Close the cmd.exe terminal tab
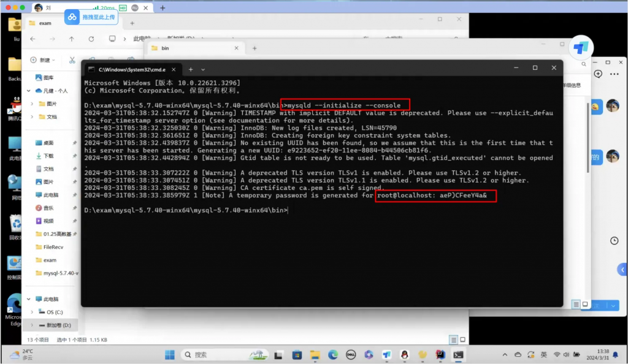The width and height of the screenshot is (628, 364). [175, 69]
